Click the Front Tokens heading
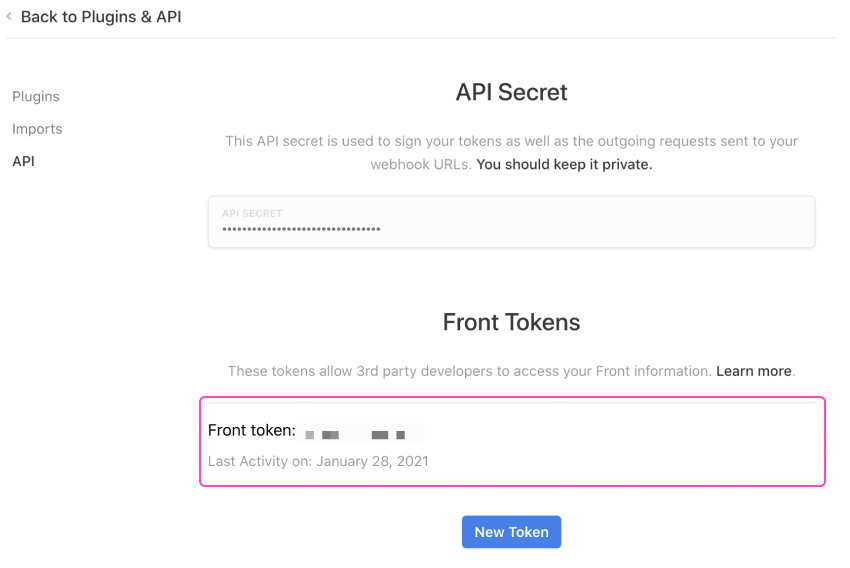 (511, 322)
